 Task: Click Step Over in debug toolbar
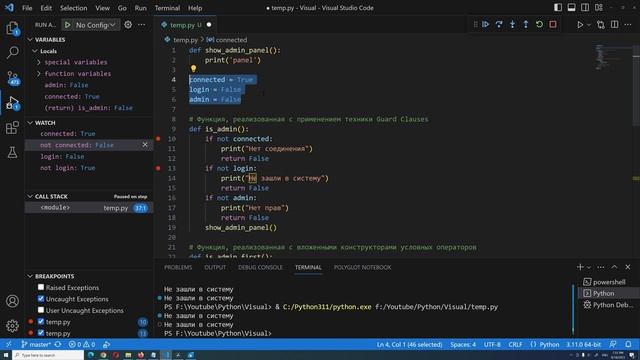coord(499,24)
